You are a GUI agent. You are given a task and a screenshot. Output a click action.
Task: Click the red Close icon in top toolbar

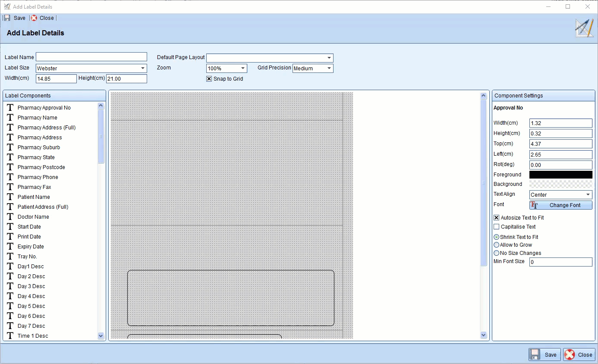[34, 18]
